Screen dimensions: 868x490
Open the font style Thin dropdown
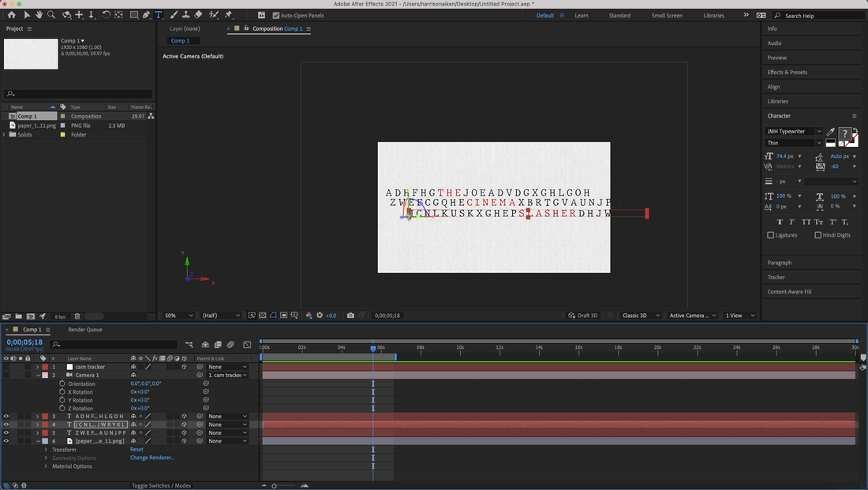point(794,143)
